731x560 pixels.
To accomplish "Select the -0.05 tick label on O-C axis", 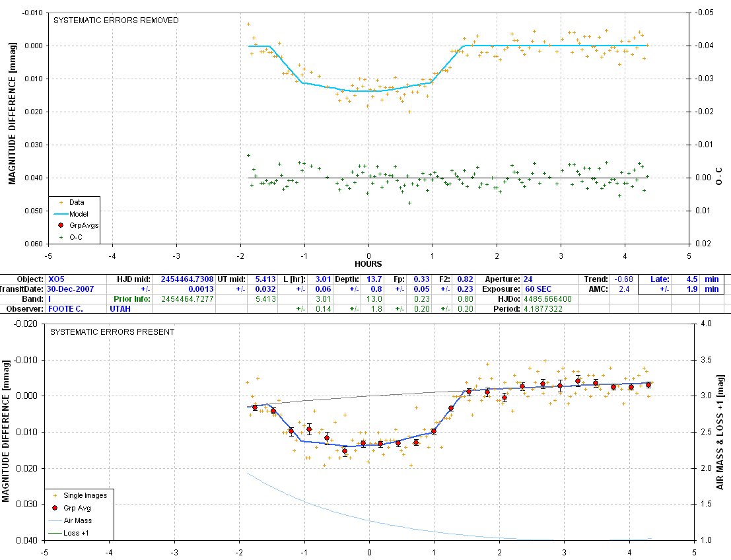I will tap(705, 13).
